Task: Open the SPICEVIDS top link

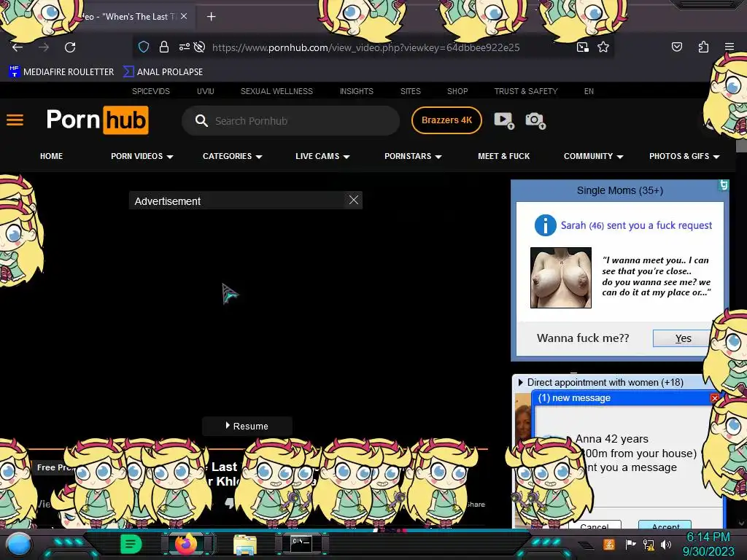Action: tap(151, 91)
